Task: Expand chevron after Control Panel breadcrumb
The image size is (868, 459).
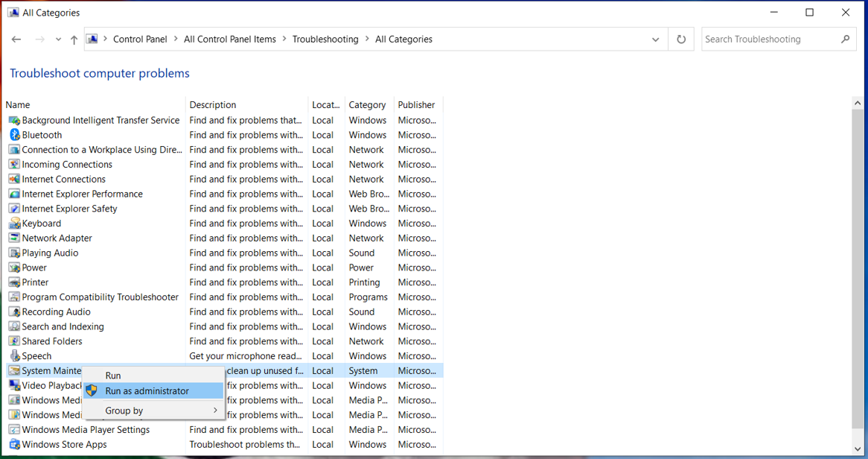Action: [x=176, y=39]
